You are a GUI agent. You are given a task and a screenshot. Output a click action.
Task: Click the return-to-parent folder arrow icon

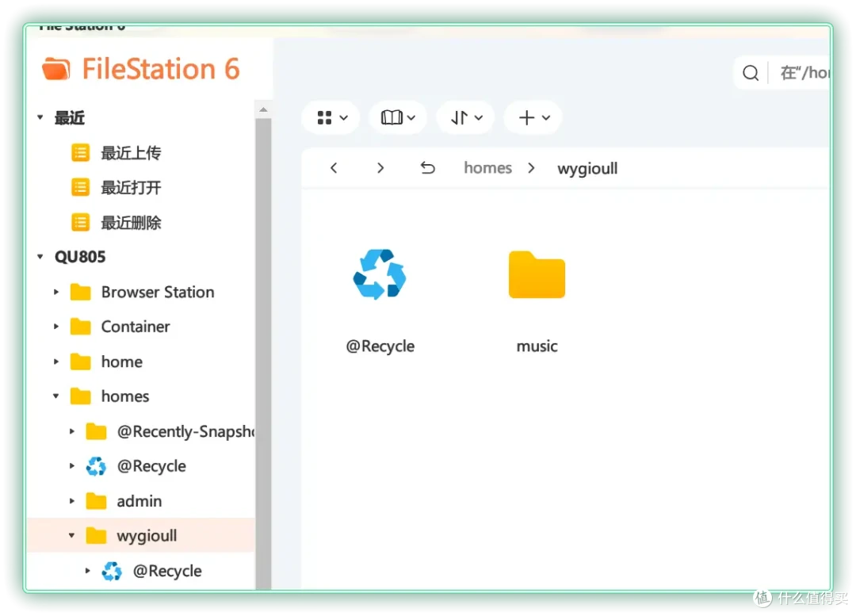[x=427, y=167]
